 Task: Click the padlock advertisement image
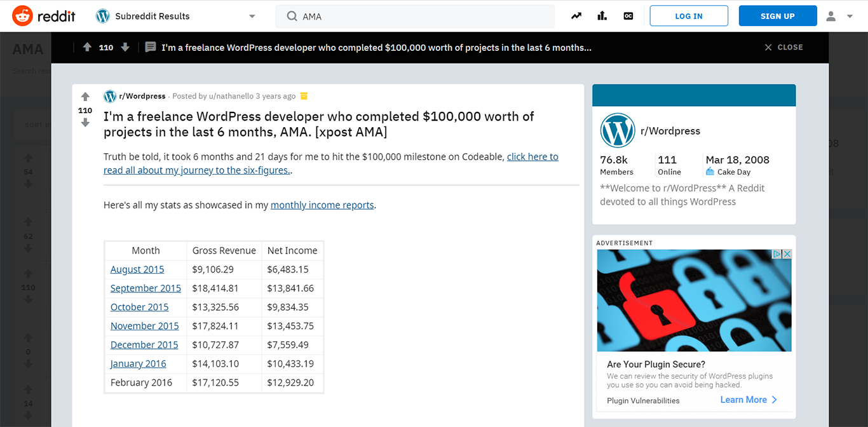pos(694,301)
